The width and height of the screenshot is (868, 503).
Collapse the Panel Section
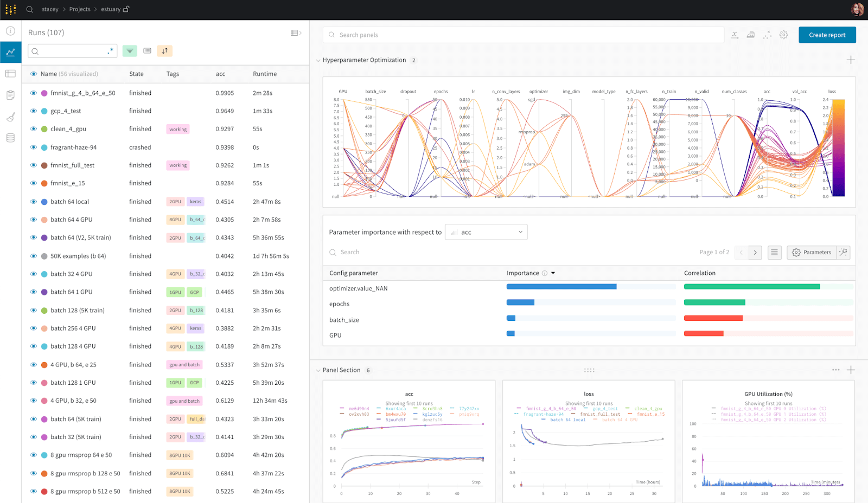click(318, 371)
